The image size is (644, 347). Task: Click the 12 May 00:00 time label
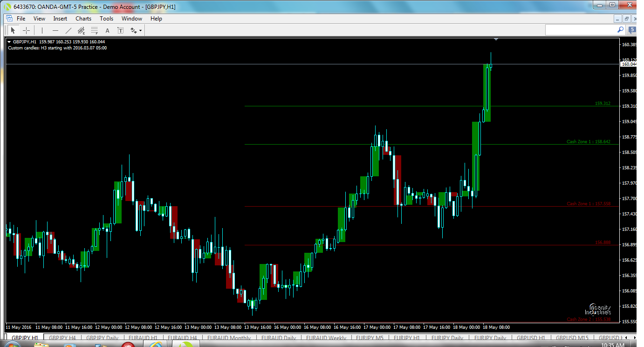[x=109, y=327]
